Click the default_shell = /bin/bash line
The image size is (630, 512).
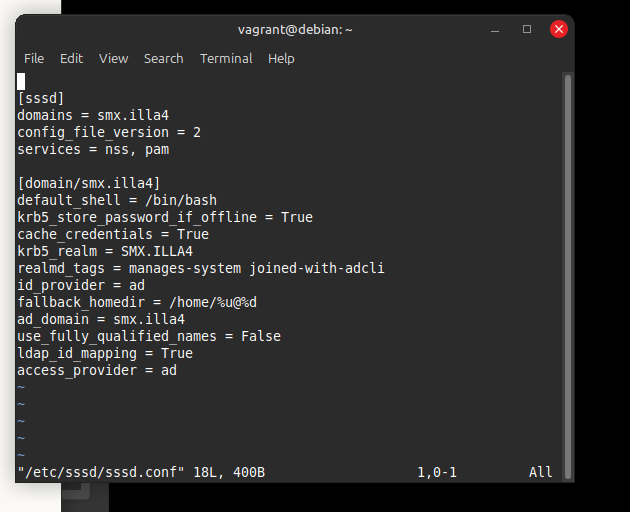tap(117, 200)
